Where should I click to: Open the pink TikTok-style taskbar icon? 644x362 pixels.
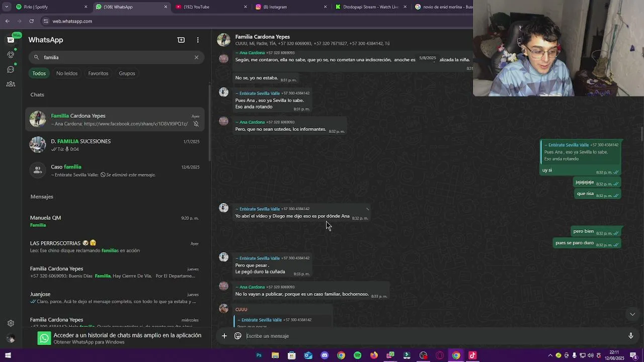coord(472,355)
